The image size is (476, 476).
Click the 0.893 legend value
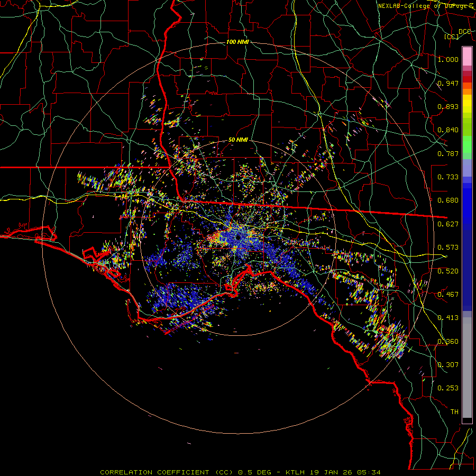448,106
